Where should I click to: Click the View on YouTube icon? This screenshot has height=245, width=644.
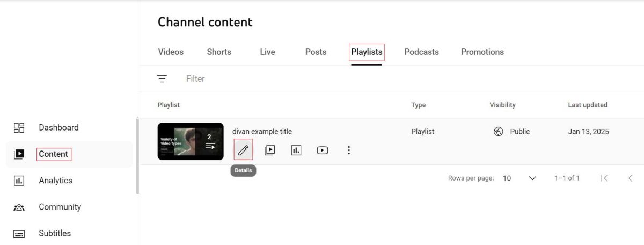pyautogui.click(x=322, y=150)
